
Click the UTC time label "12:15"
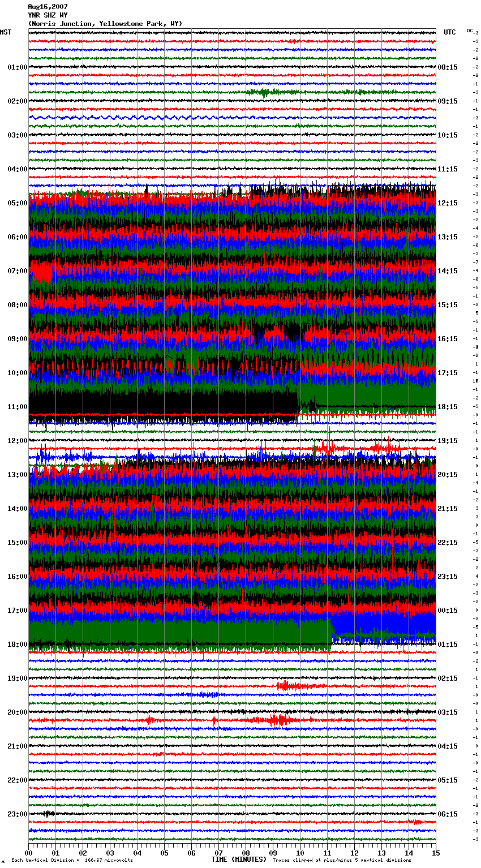point(448,203)
